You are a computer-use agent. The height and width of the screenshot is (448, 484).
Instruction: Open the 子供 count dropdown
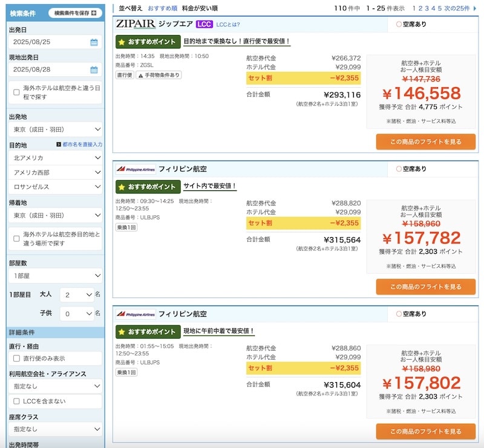pos(77,314)
